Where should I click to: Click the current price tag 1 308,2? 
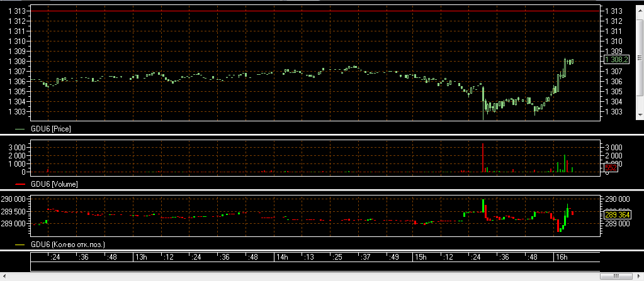[616, 60]
